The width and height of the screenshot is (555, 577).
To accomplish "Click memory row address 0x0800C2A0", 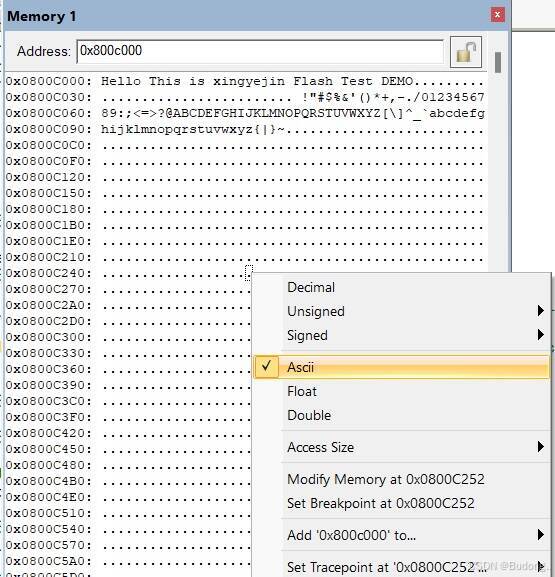I will point(48,305).
